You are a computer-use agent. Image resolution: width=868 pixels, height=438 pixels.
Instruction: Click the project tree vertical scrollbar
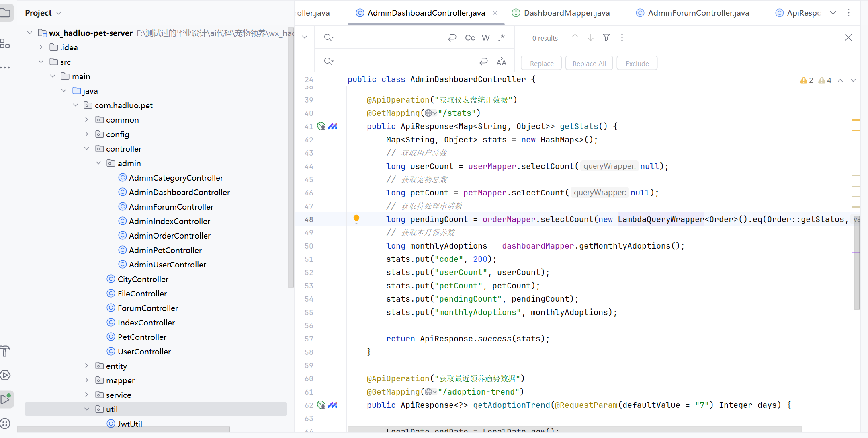click(291, 157)
